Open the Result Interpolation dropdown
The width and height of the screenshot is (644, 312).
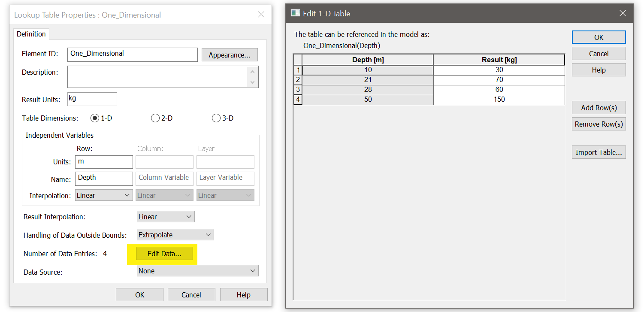[x=166, y=217]
